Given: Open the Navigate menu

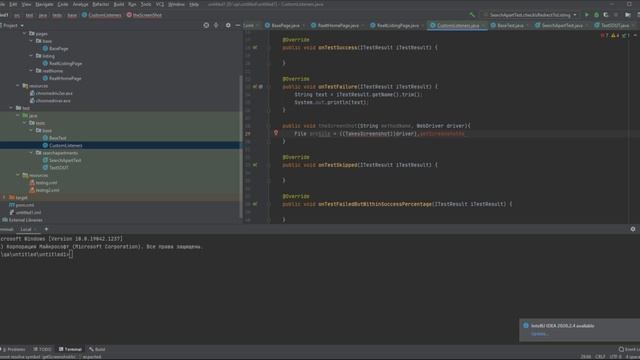Looking at the screenshot, I should pos(44,4).
